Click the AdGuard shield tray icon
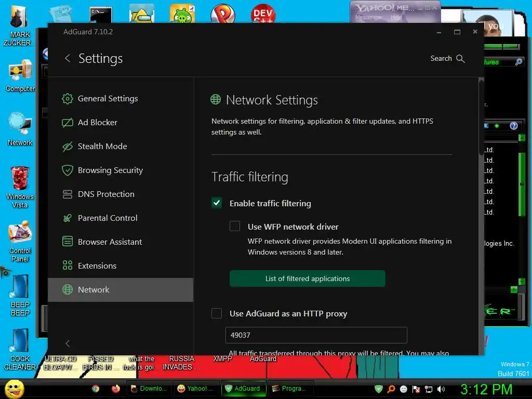Image resolution: width=532 pixels, height=399 pixels. point(379,389)
